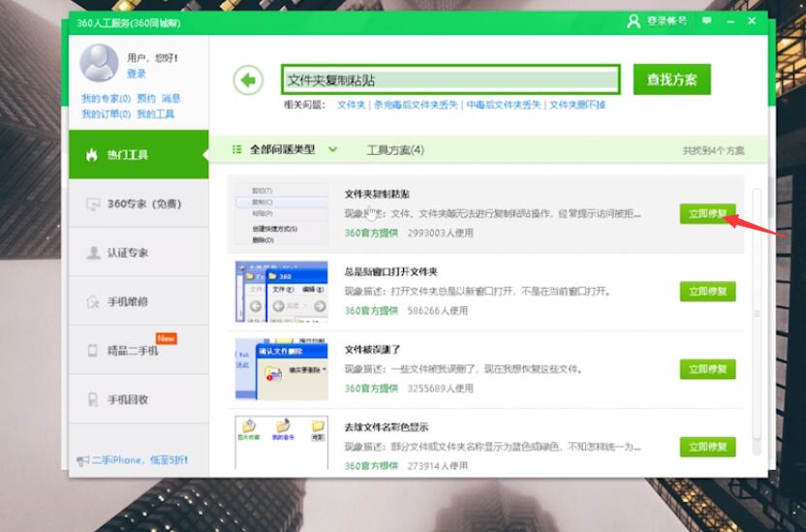This screenshot has height=532, width=806.
Task: Click the 登录帐号 text in title bar
Action: 666,21
